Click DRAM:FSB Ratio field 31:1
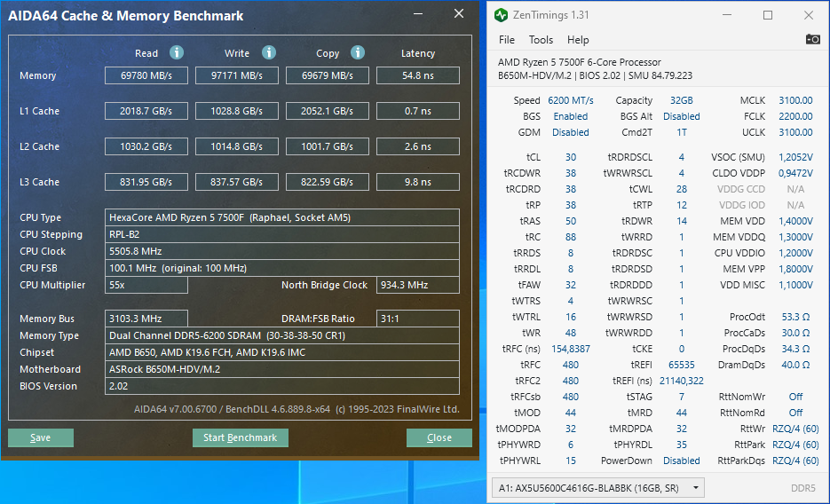The width and height of the screenshot is (830, 504). [417, 319]
